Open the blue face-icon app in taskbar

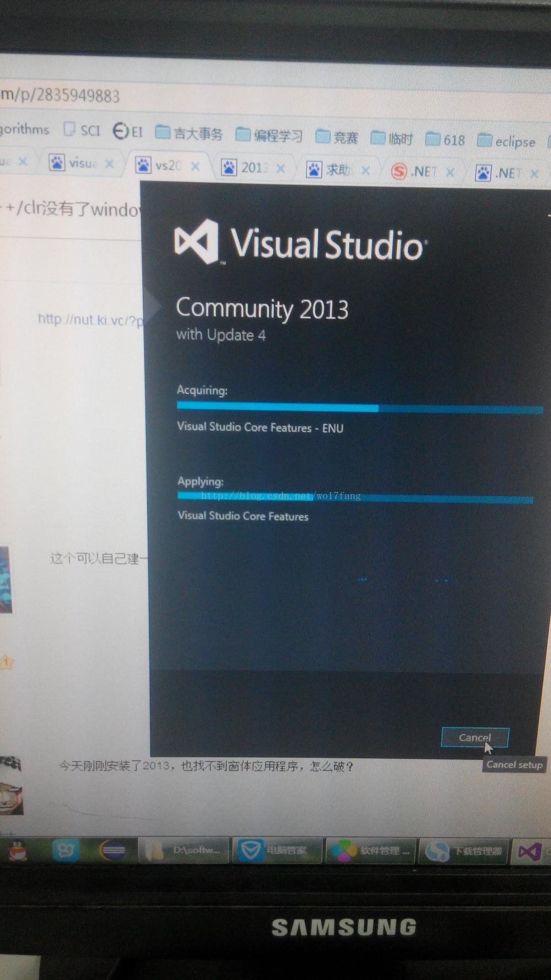(x=66, y=850)
